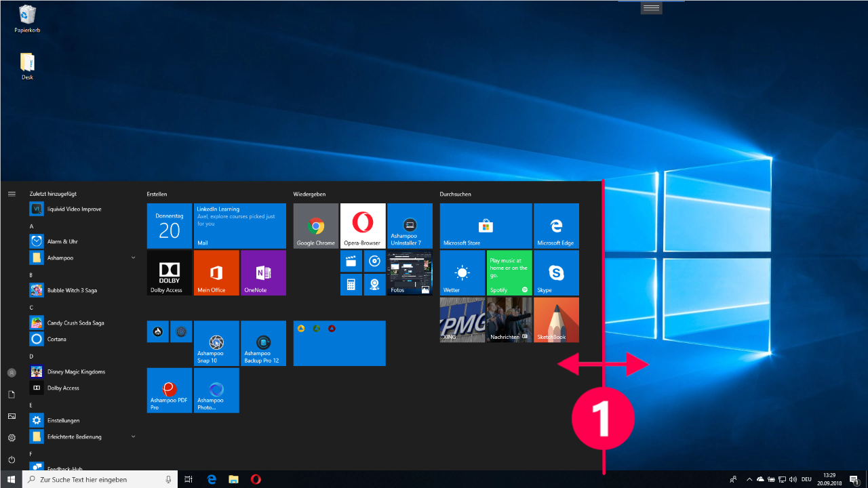
Task: Open the small Groove music disc tile
Action: 374,261
